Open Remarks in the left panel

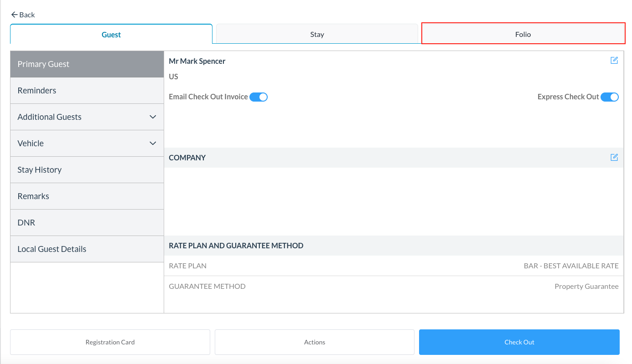pyautogui.click(x=33, y=196)
